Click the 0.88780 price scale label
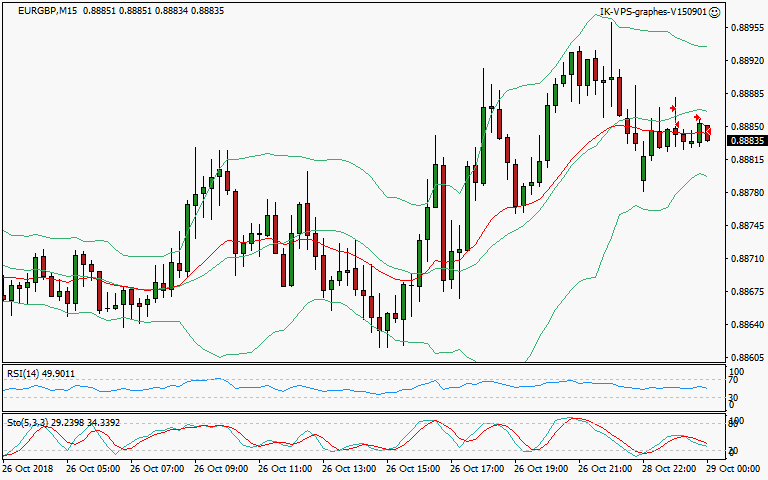Image resolution: width=768 pixels, height=480 pixels. click(745, 192)
